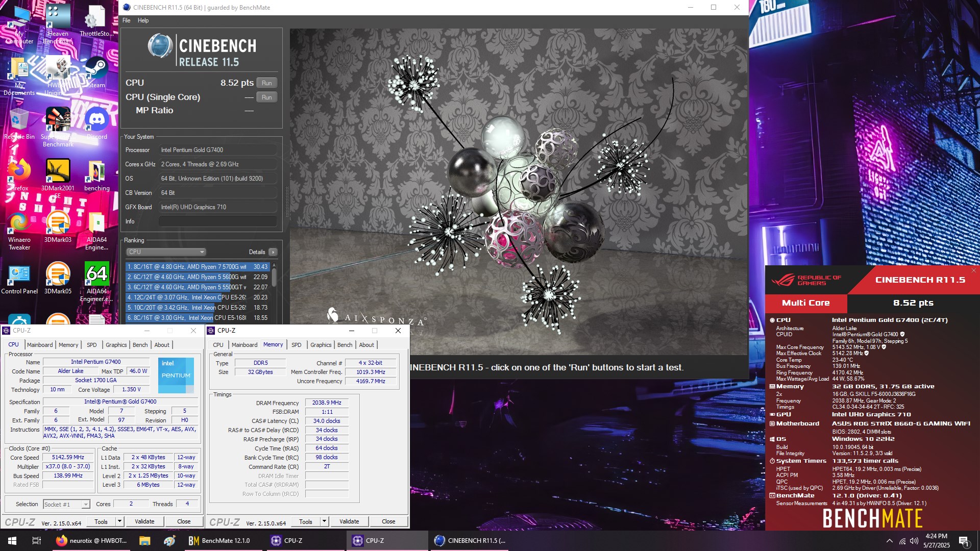Launch Discord from the desktop

[96, 124]
